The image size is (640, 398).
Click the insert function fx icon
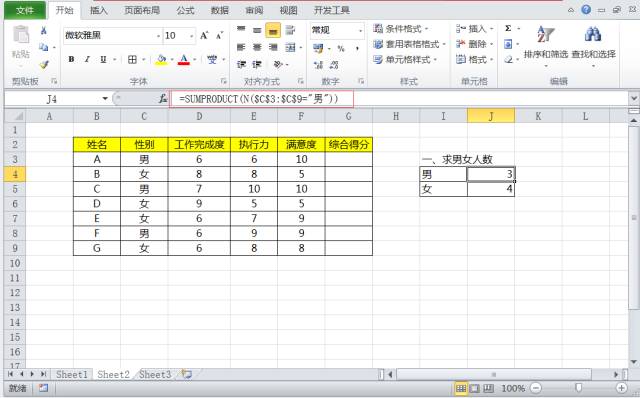pyautogui.click(x=162, y=99)
